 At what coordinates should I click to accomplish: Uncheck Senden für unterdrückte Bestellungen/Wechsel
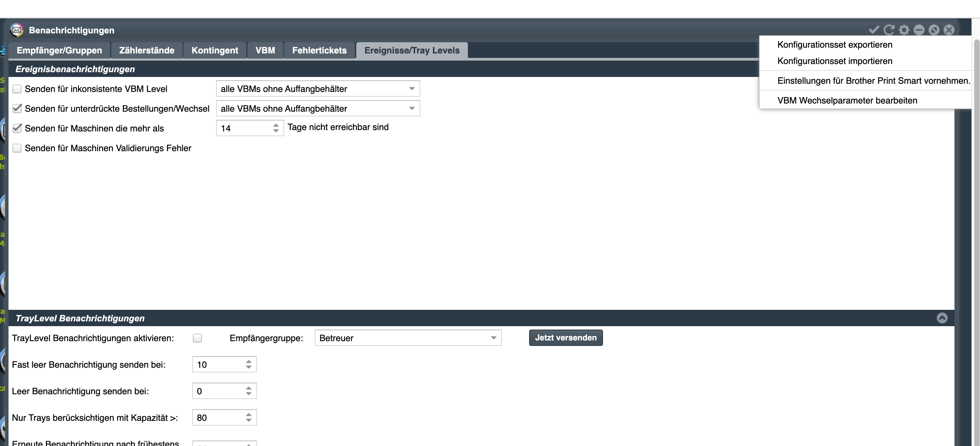click(x=17, y=109)
